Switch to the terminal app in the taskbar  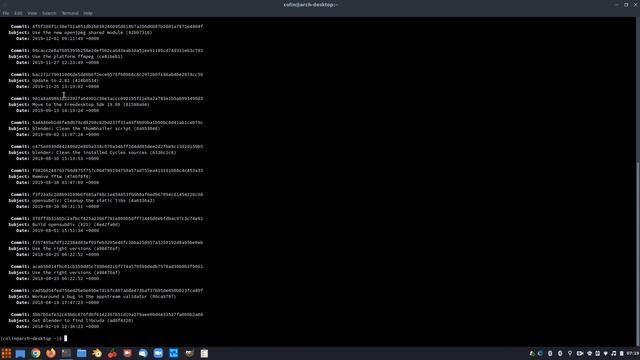(66, 353)
